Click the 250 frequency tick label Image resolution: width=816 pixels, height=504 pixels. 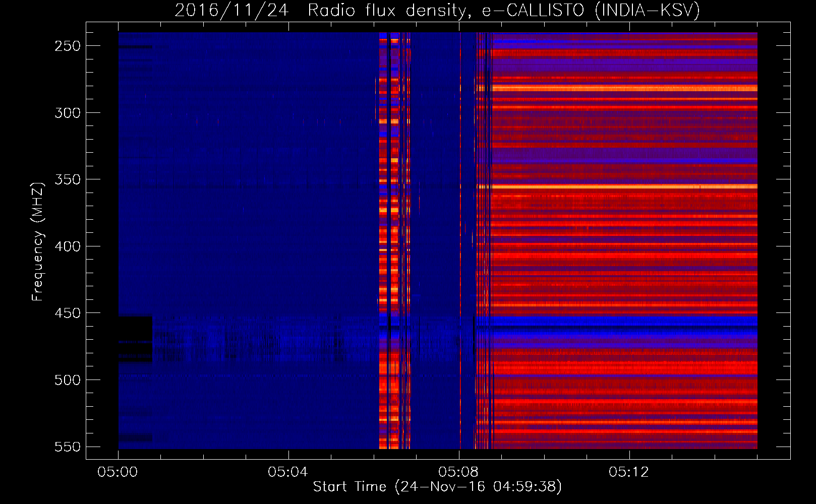[x=68, y=46]
